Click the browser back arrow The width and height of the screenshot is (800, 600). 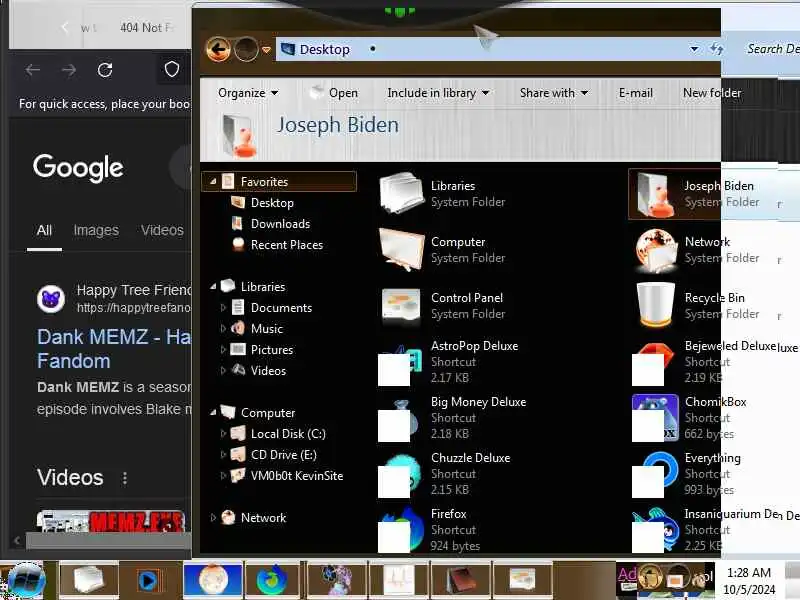(x=33, y=70)
